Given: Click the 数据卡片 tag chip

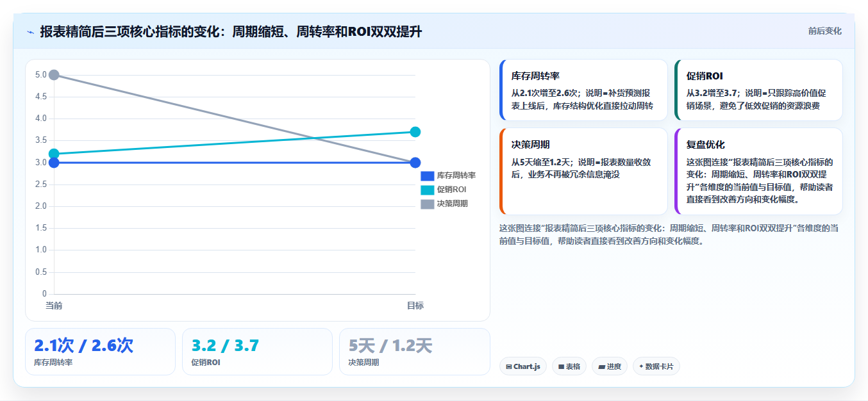Looking at the screenshot, I should (x=656, y=366).
